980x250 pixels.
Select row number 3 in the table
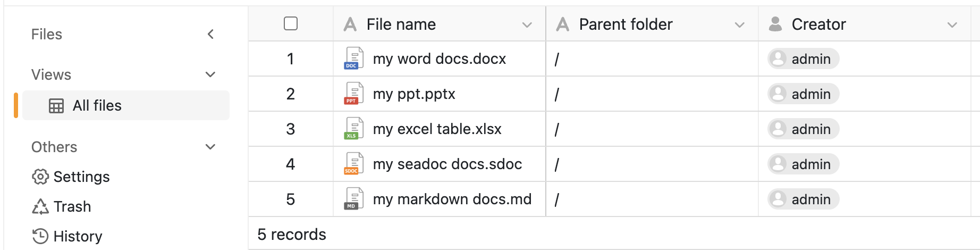click(x=290, y=129)
